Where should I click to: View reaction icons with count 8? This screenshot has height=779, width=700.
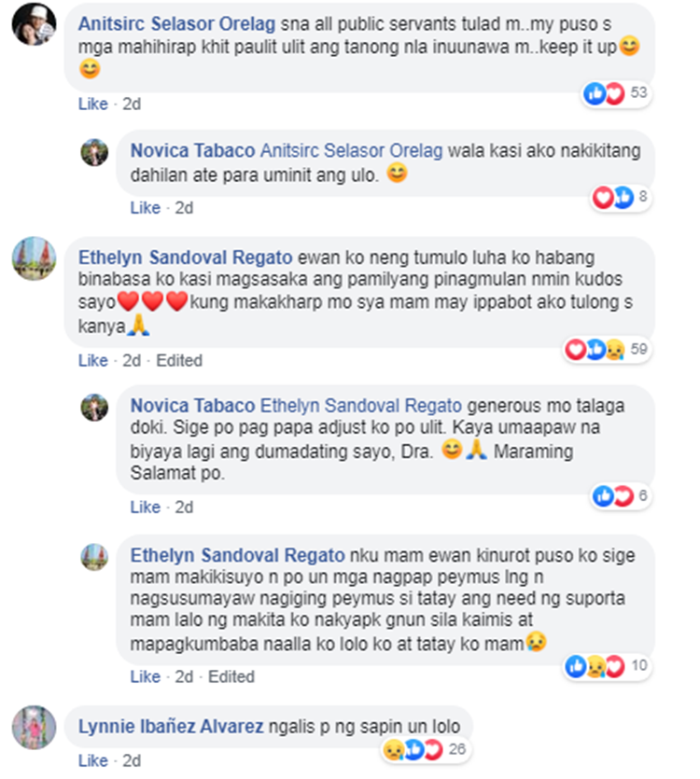621,197
